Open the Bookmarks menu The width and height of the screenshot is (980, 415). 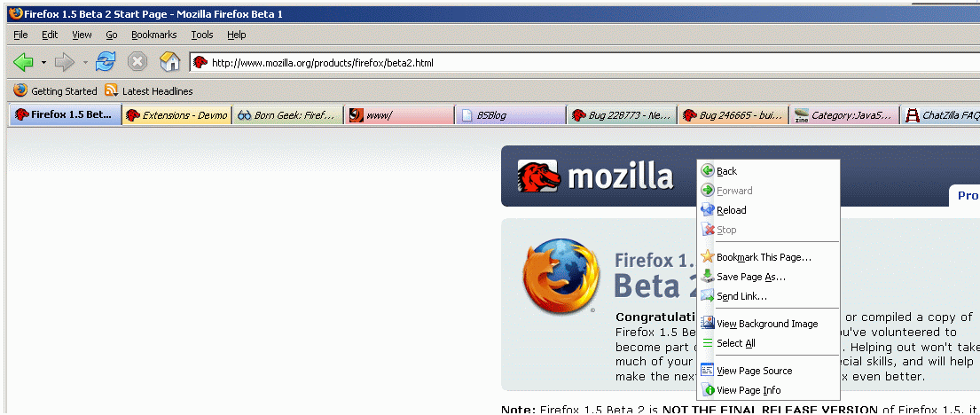(x=153, y=35)
